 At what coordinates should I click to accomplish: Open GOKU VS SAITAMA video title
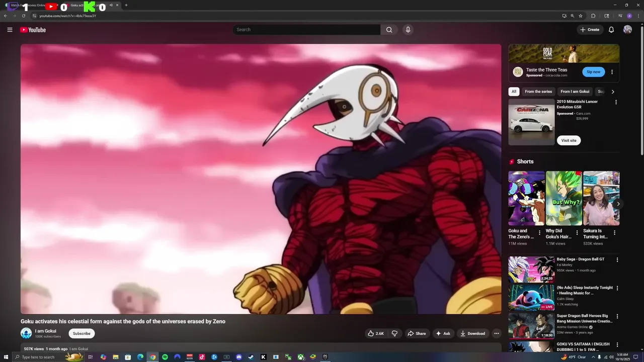click(x=583, y=346)
